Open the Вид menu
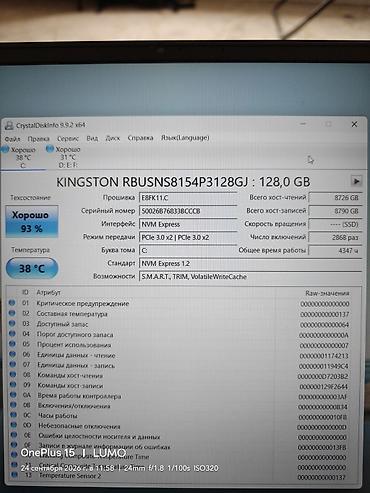 [92, 138]
